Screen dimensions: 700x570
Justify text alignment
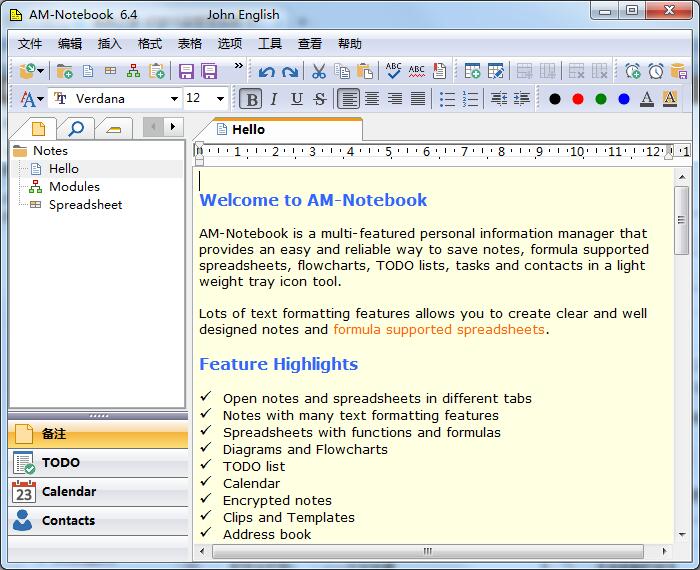pos(418,99)
